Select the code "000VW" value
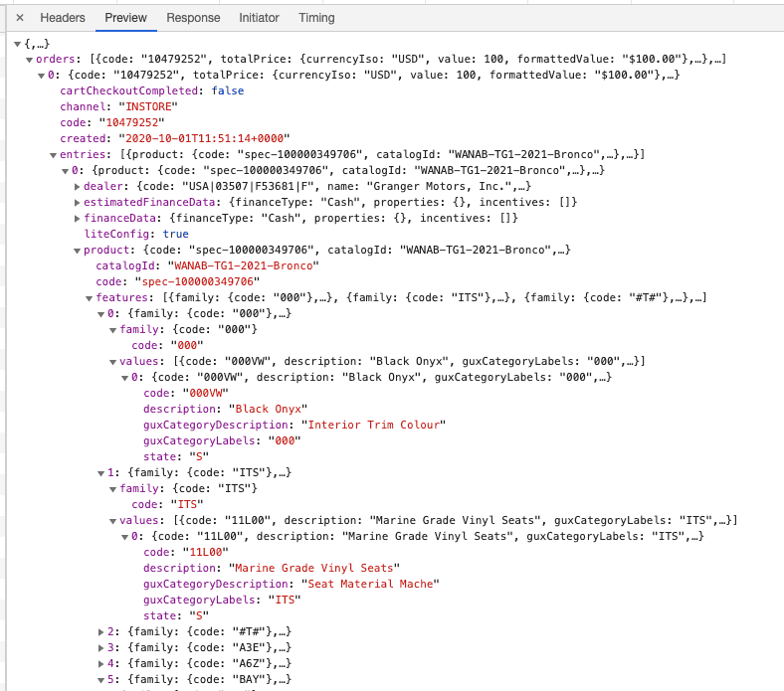The width and height of the screenshot is (784, 691). point(206,393)
